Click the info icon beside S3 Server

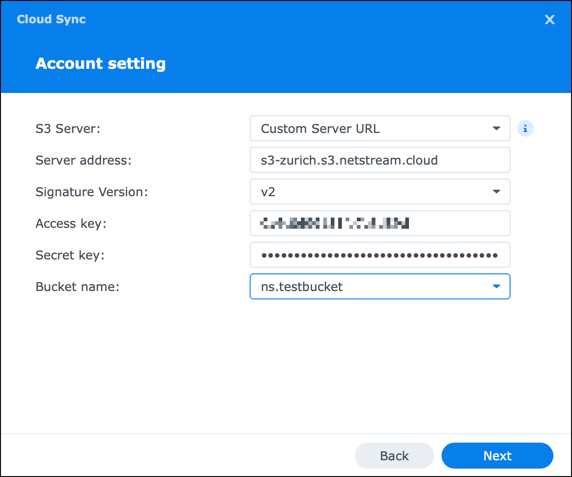(x=525, y=128)
